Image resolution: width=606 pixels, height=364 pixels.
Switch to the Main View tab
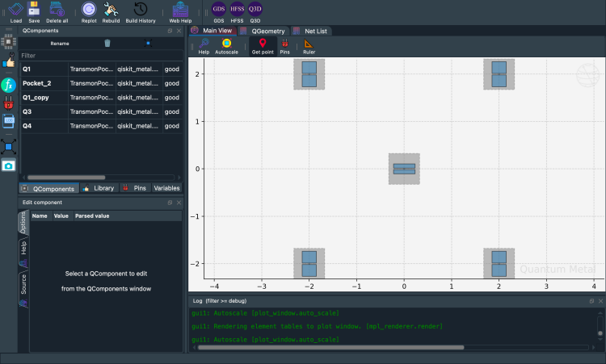coord(213,31)
